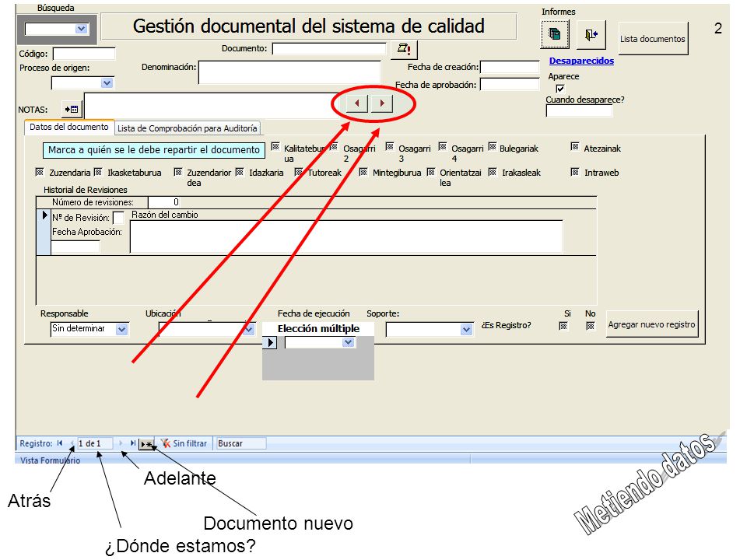Open the Responsable dropdown

(x=122, y=329)
